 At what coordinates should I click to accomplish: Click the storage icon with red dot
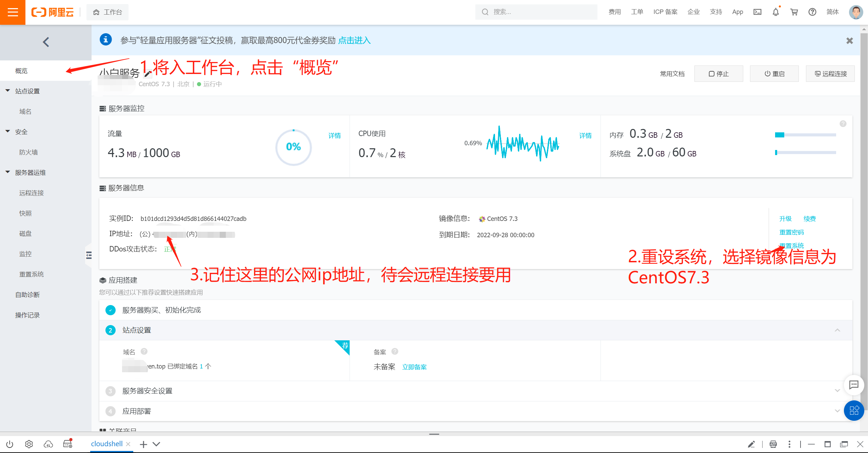(68, 443)
